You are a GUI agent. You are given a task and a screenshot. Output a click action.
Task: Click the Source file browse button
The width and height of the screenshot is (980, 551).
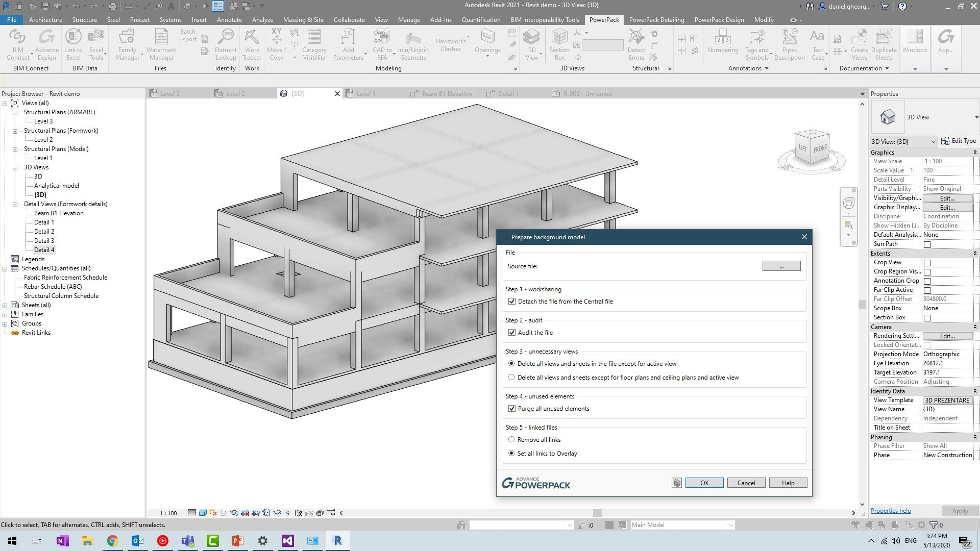[x=781, y=266]
